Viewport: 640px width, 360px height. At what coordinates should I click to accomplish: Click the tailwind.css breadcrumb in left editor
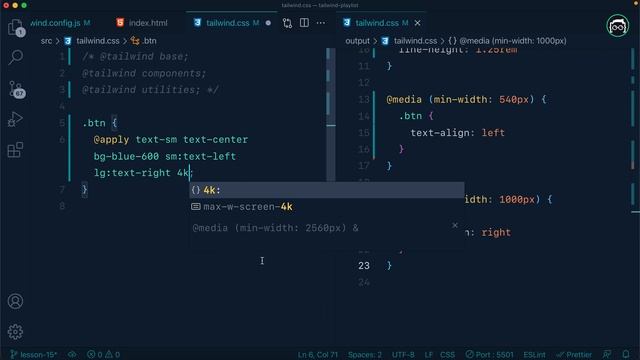[97, 41]
